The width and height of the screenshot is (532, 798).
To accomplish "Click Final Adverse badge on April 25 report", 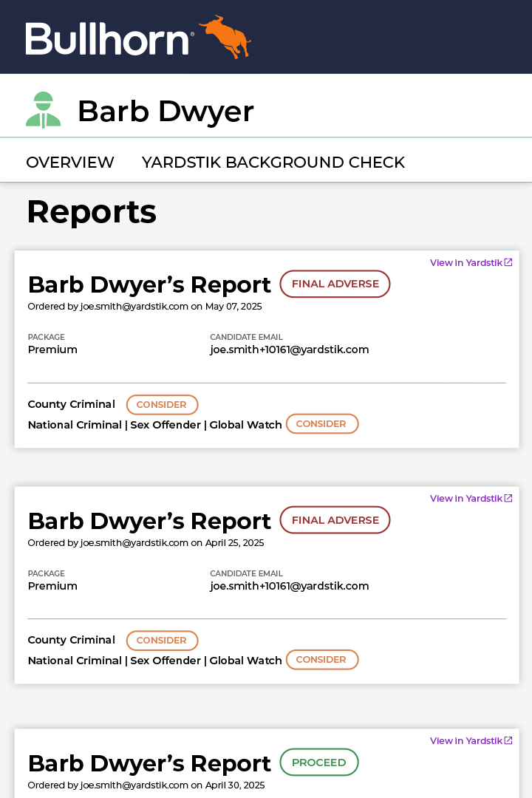I will coord(335,520).
